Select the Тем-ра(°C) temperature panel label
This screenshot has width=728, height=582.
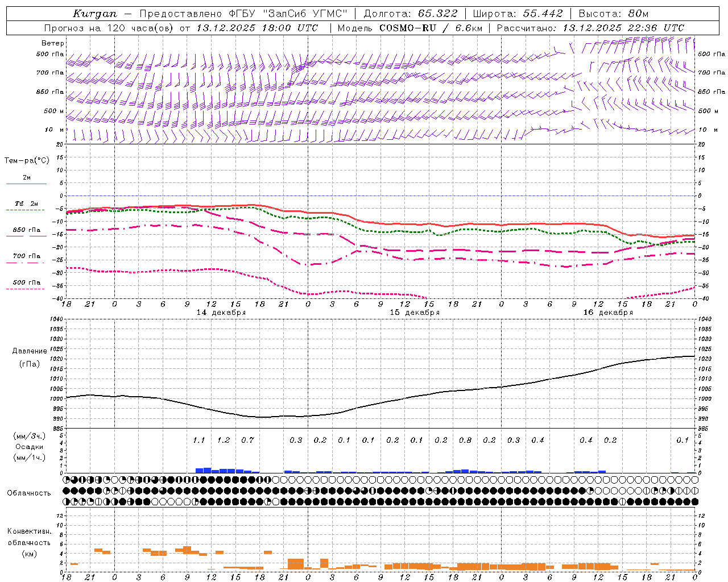point(27,161)
